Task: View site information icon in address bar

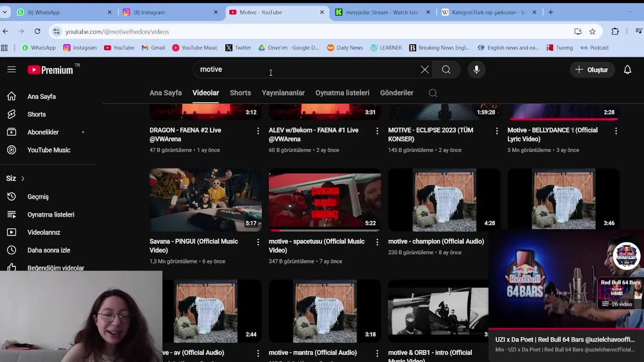Action: pos(56,31)
